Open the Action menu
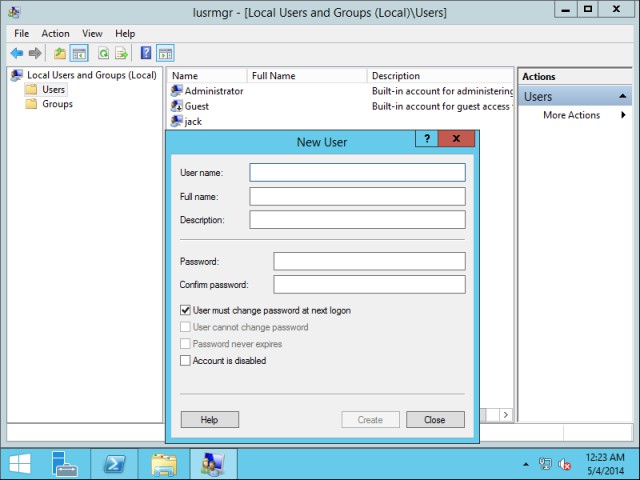The width and height of the screenshot is (640, 480). pos(56,33)
